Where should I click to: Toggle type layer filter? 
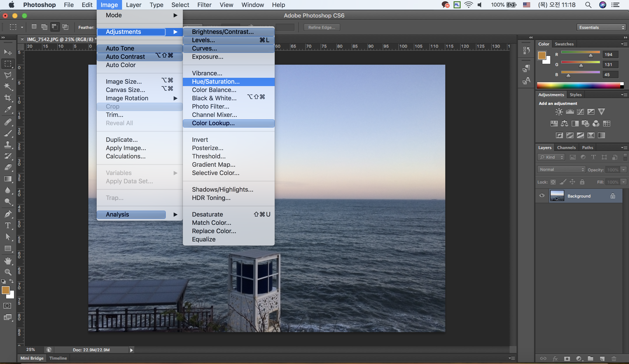tap(594, 157)
